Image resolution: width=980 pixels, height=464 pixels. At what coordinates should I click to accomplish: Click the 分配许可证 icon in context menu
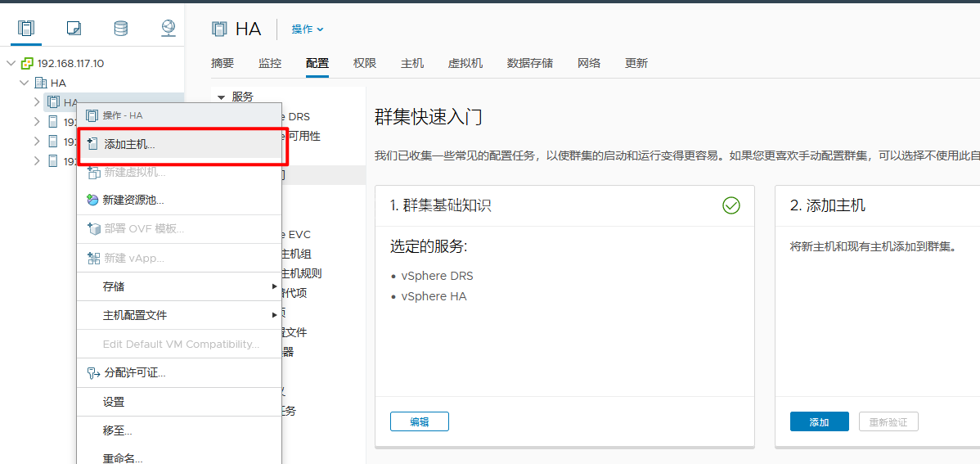(92, 373)
